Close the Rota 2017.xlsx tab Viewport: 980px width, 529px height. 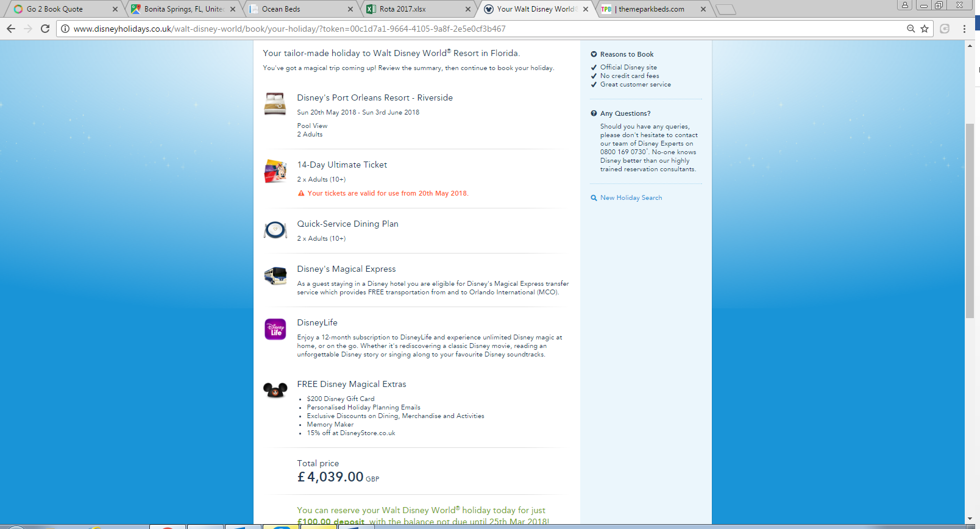point(468,9)
